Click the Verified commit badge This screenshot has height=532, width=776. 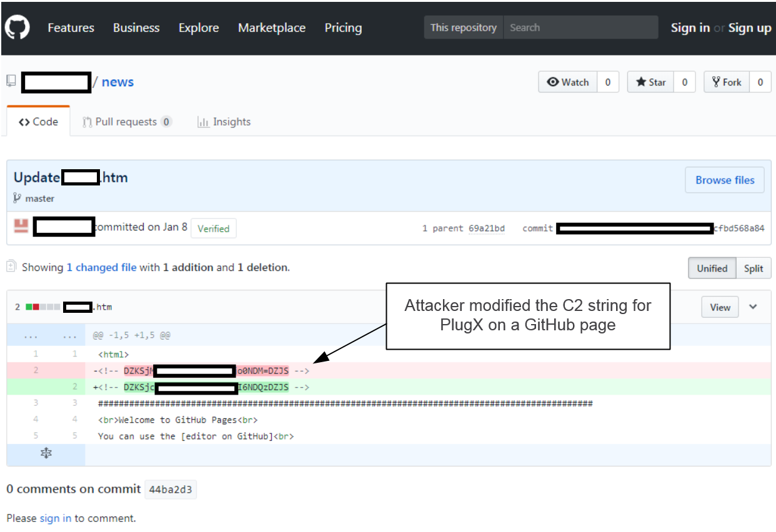click(x=213, y=229)
